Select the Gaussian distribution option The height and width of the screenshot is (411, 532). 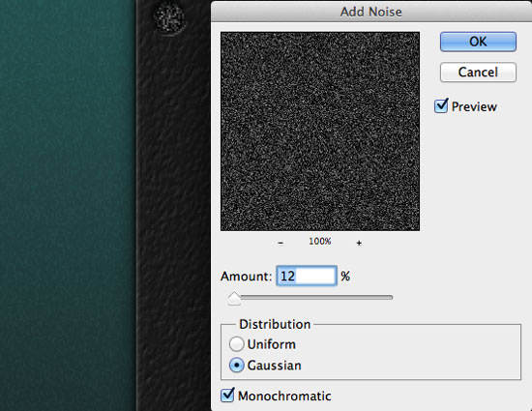236,366
